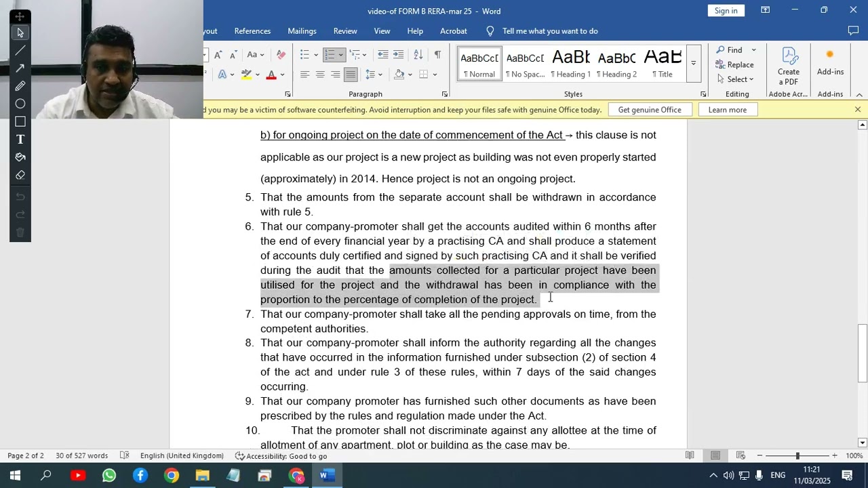The width and height of the screenshot is (868, 488).
Task: Click Replace in Editing group
Action: 735,65
